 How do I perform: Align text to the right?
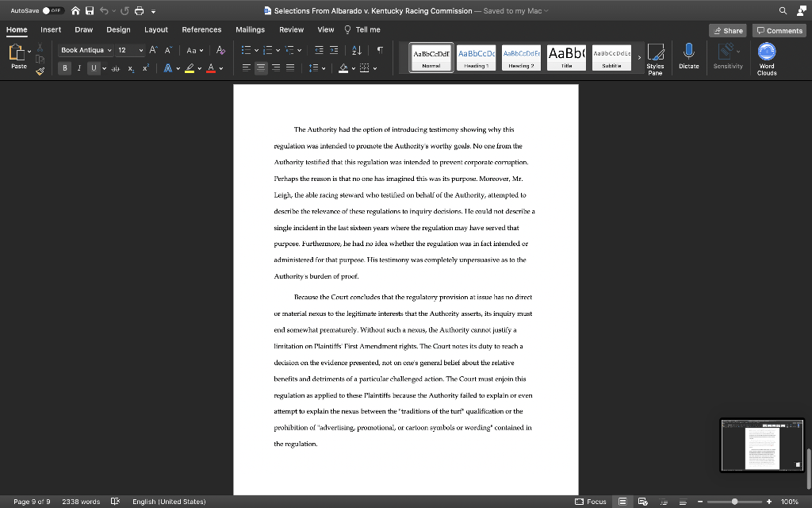point(276,68)
